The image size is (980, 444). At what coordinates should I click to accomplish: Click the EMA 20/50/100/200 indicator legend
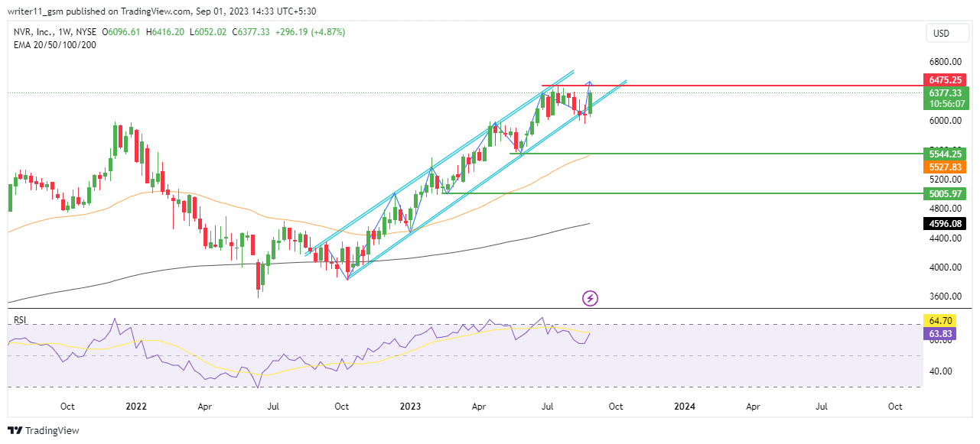[55, 45]
